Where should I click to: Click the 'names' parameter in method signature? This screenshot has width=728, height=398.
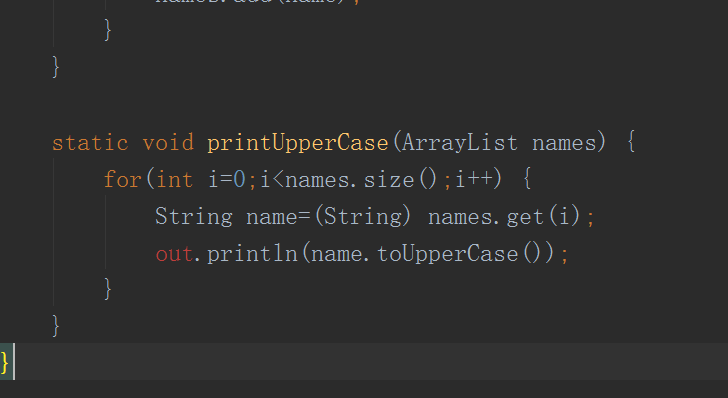pos(564,143)
